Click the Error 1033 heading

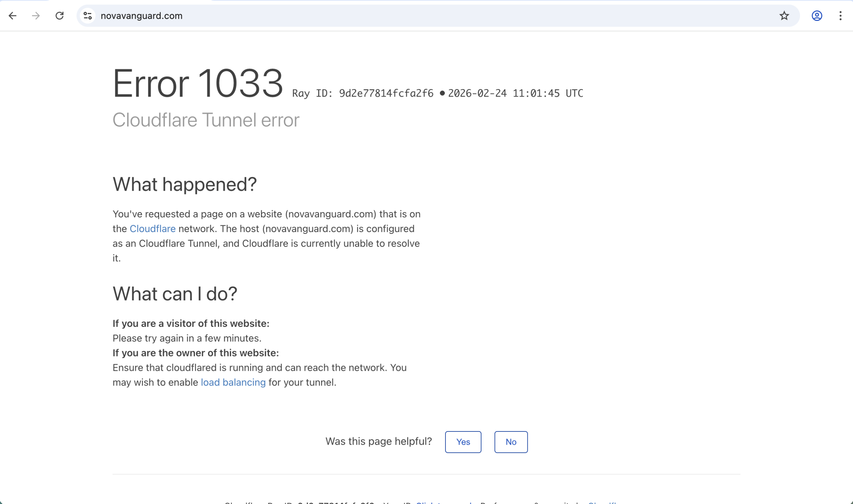[x=198, y=83]
